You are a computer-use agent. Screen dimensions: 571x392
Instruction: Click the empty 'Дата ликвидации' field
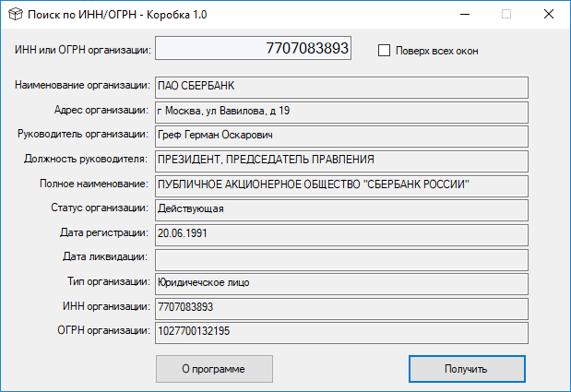point(341,259)
